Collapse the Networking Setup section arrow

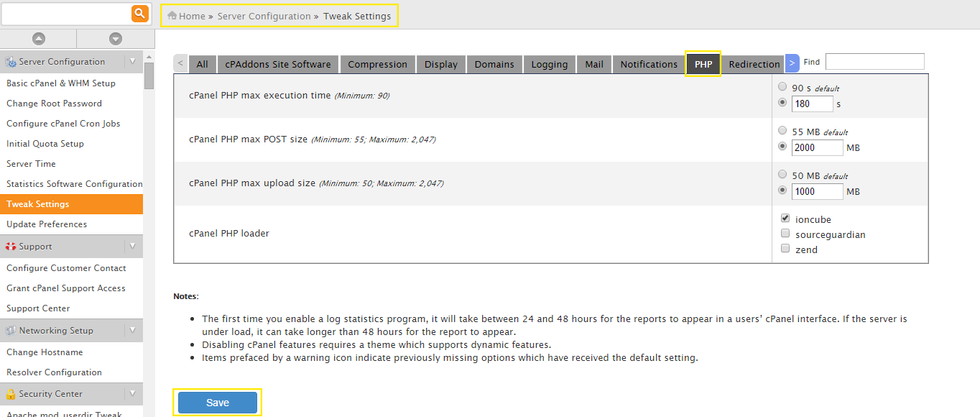132,331
